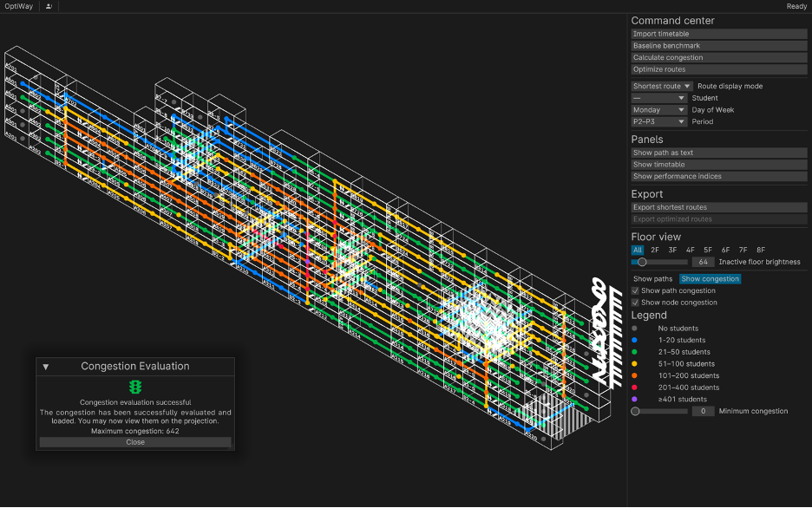Viewport: 812px width, 508px height.
Task: Open Show performance indices panel
Action: tap(719, 176)
